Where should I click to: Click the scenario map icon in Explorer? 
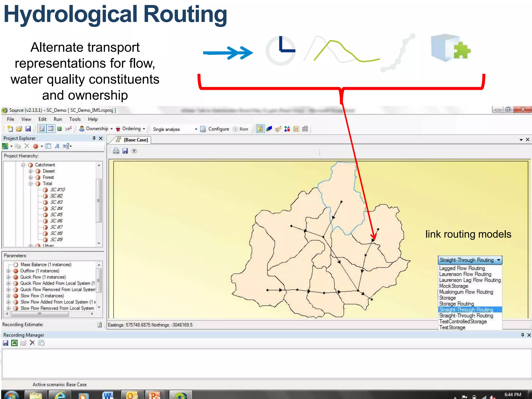coord(5,146)
